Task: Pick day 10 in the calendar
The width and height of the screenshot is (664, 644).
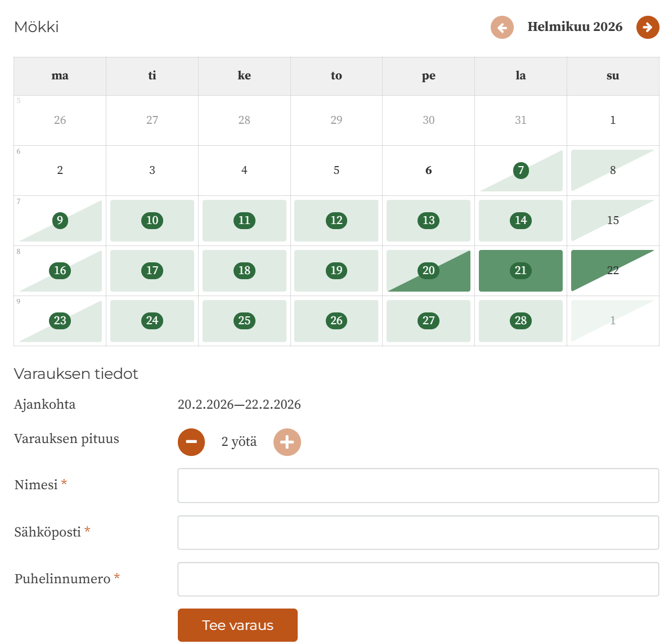Action: [152, 221]
